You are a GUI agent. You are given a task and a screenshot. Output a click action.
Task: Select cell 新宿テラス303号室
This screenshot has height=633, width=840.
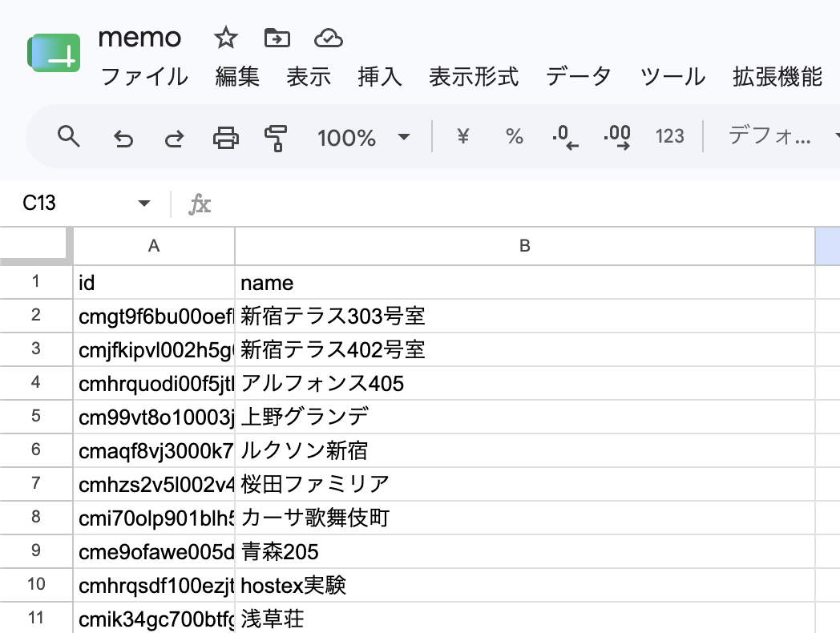pos(524,316)
